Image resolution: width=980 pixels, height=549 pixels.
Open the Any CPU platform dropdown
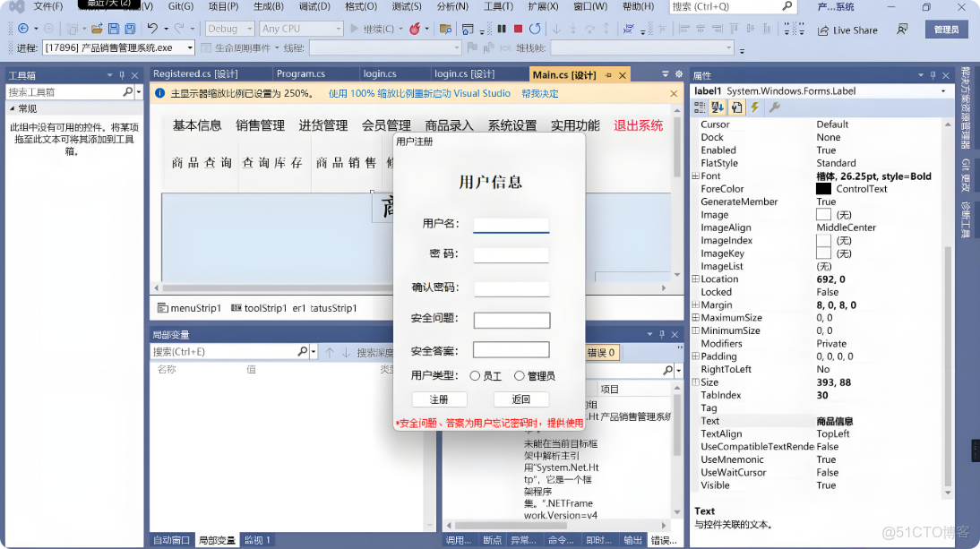pyautogui.click(x=339, y=28)
